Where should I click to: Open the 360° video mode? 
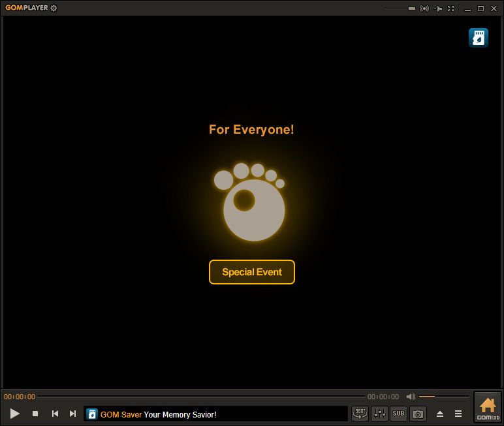click(x=360, y=414)
